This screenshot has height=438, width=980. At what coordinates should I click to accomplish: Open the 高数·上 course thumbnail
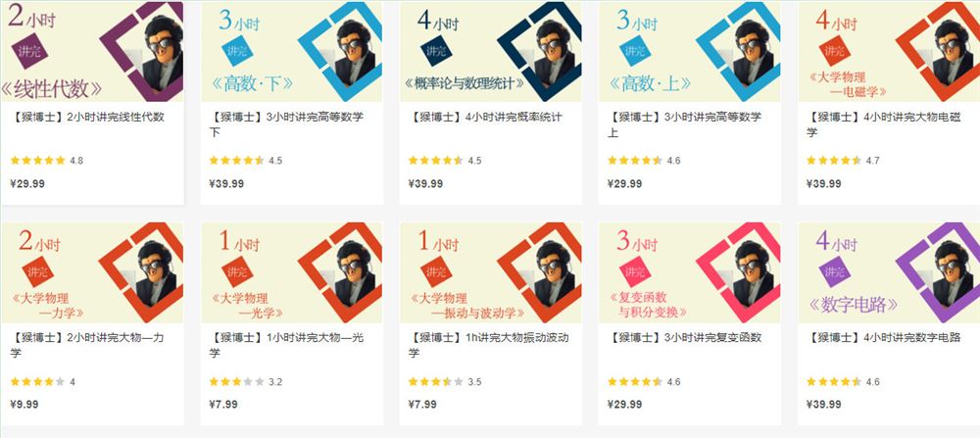point(689,51)
